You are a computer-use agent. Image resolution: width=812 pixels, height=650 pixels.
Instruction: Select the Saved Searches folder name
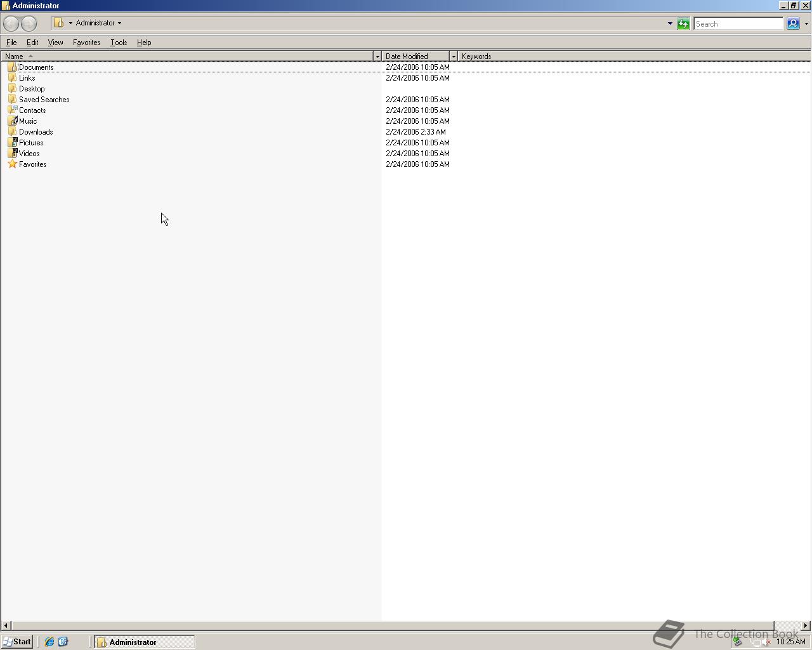tap(44, 100)
